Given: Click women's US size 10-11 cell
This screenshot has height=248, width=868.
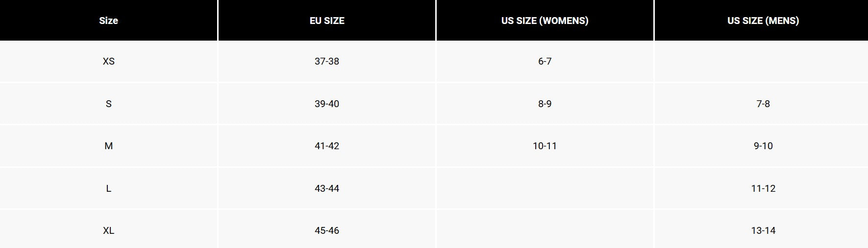Looking at the screenshot, I should (545, 146).
